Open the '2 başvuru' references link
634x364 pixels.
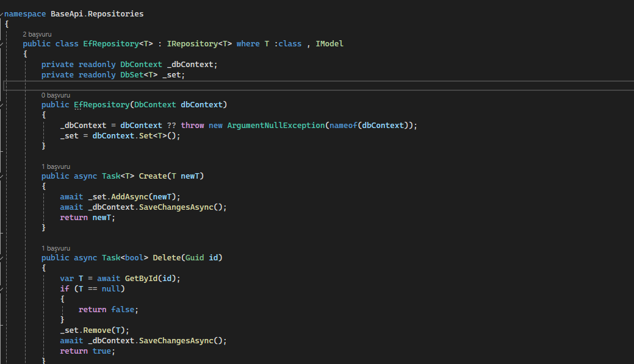(x=37, y=34)
